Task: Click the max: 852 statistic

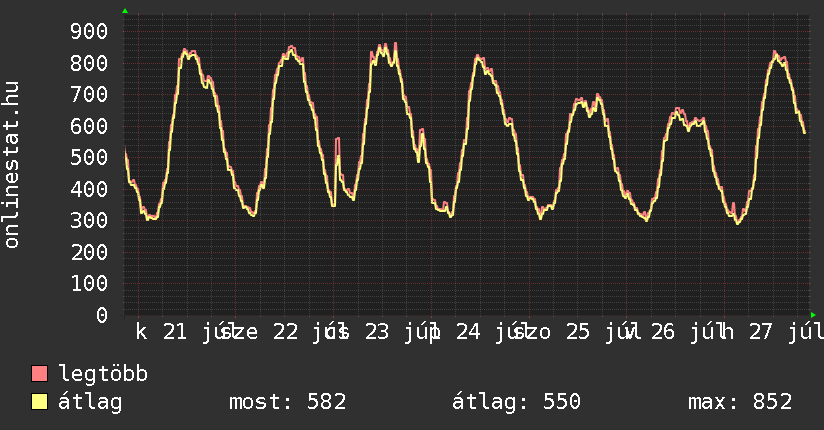Action: [x=740, y=402]
